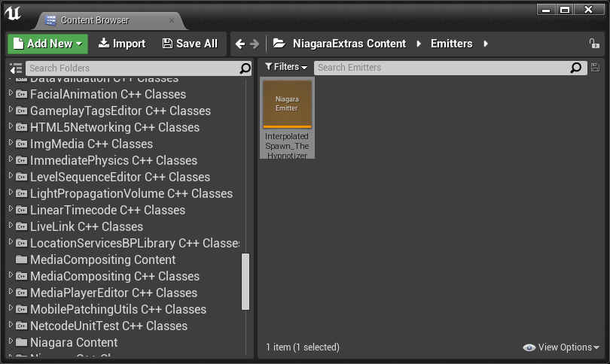
Task: Expand GameplayTagsEditor C++ Classes folder
Action: pos(11,110)
